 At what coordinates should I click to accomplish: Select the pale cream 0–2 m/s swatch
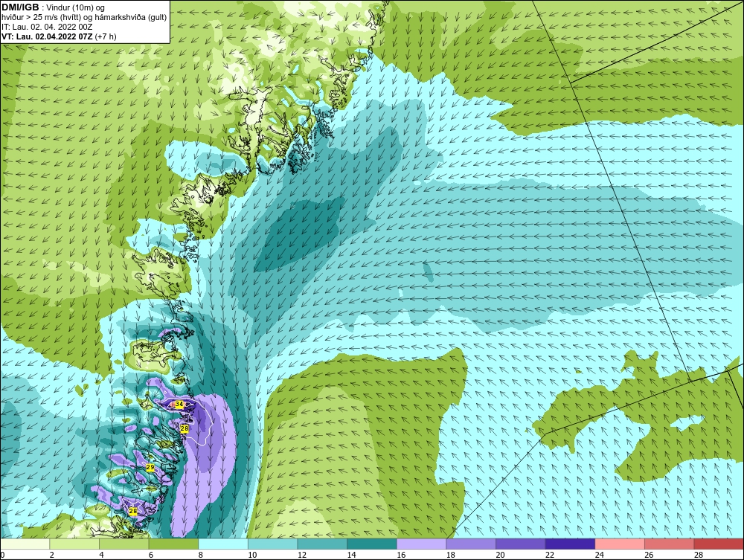click(25, 544)
